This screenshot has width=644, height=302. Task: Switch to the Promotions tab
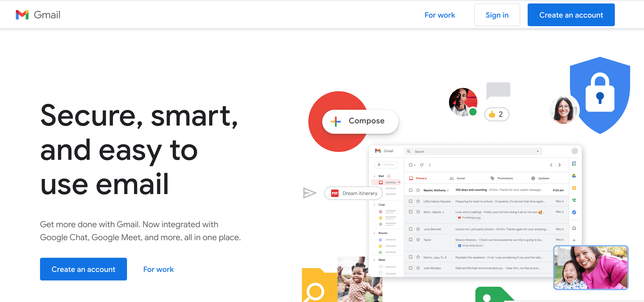tap(502, 178)
